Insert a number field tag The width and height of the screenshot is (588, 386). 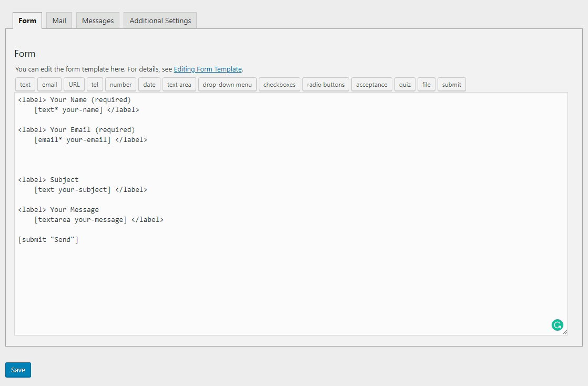pos(121,84)
